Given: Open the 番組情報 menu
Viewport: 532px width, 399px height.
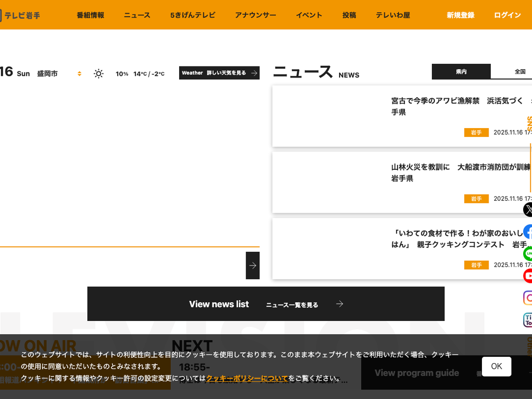Looking at the screenshot, I should pos(90,15).
